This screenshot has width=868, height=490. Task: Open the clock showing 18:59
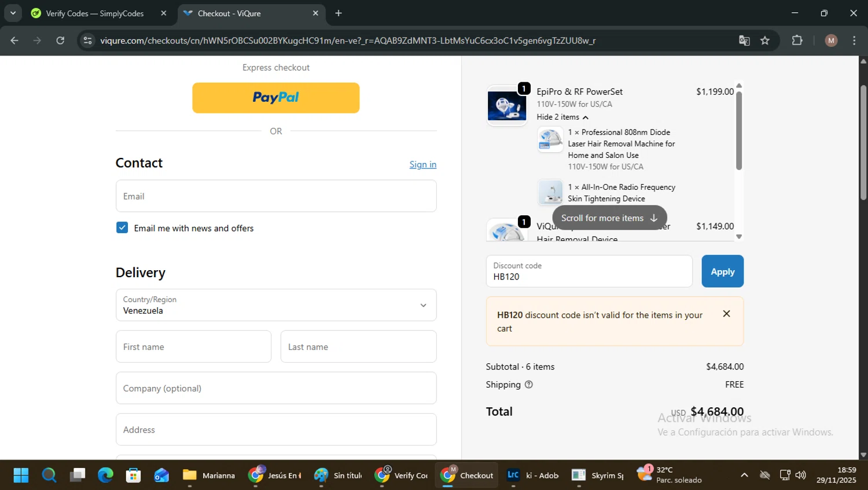(x=836, y=475)
